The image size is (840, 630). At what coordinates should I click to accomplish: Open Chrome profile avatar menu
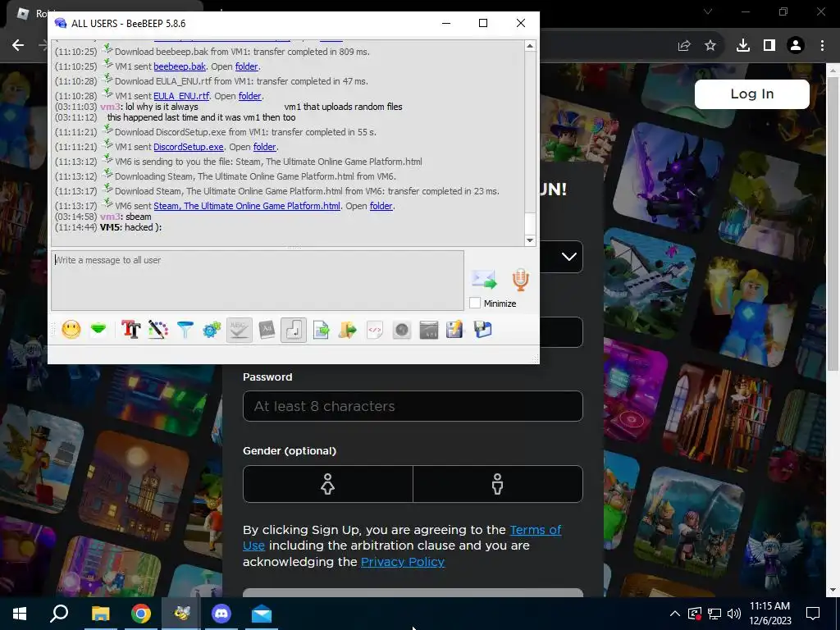tap(796, 46)
